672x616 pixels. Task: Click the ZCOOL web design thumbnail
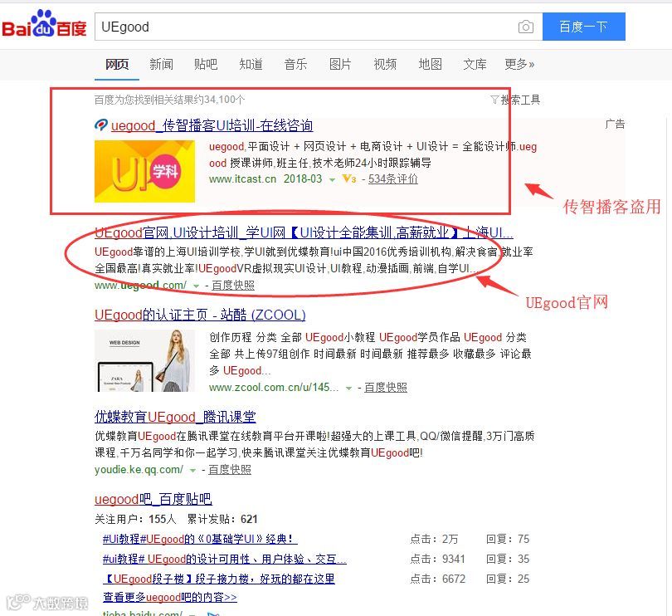tap(144, 360)
